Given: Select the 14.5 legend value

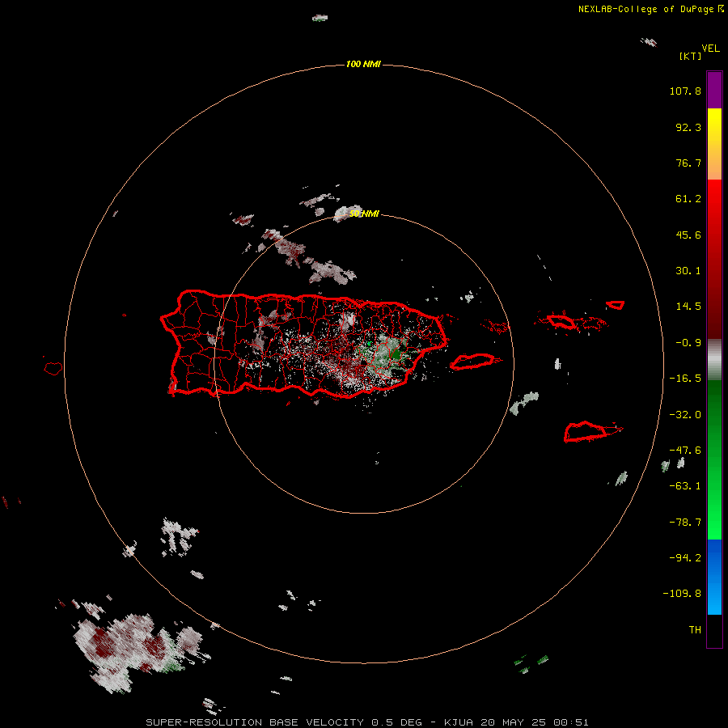Looking at the screenshot, I should [688, 307].
